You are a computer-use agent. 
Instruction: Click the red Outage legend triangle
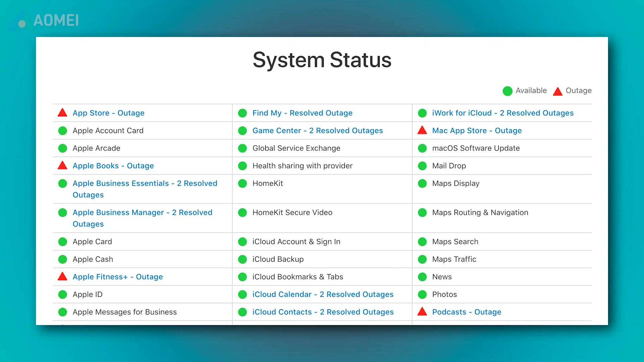[557, 91]
